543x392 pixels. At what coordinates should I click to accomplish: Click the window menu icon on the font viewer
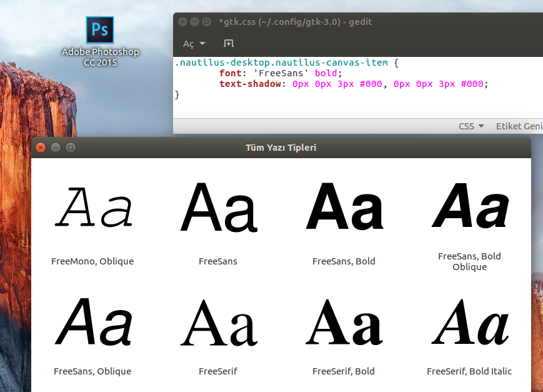(70, 148)
